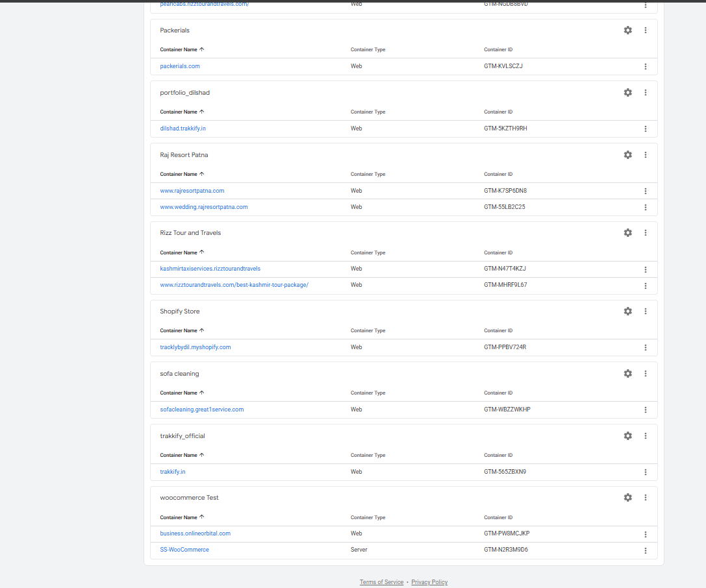The width and height of the screenshot is (706, 588).
Task: Click the woocommerce Test account title
Action: 189,498
